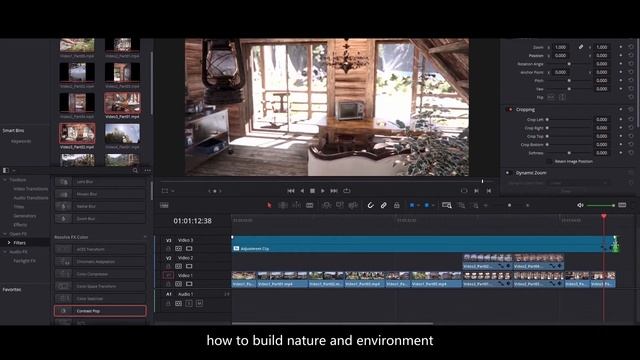Image resolution: width=640 pixels, height=360 pixels.
Task: Select the Color Space Transform effect
Action: pos(100,287)
